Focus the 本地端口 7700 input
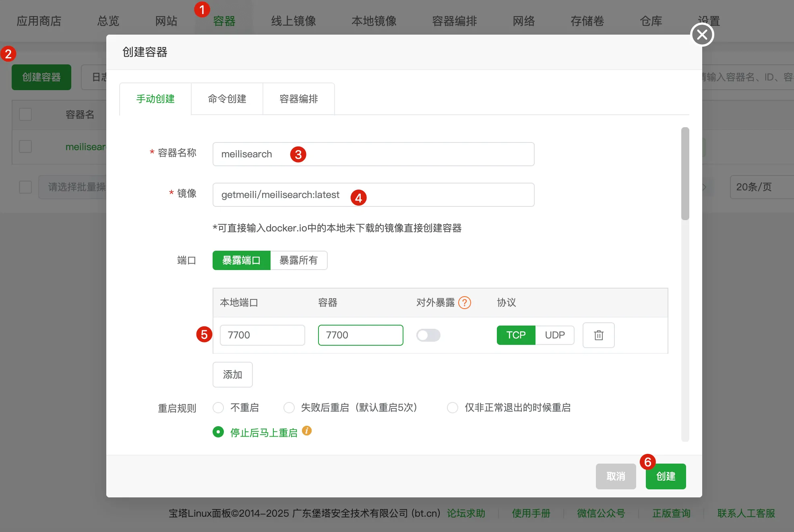794x532 pixels. tap(263, 335)
